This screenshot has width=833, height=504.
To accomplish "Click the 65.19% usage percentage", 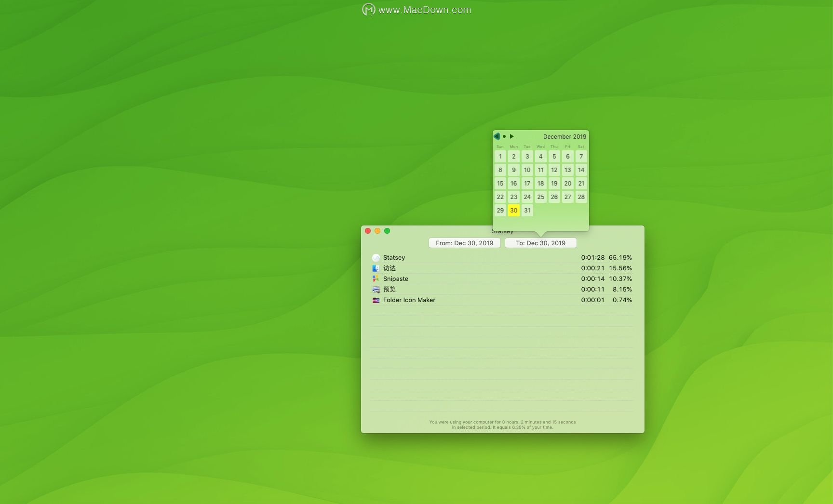I will pos(620,258).
